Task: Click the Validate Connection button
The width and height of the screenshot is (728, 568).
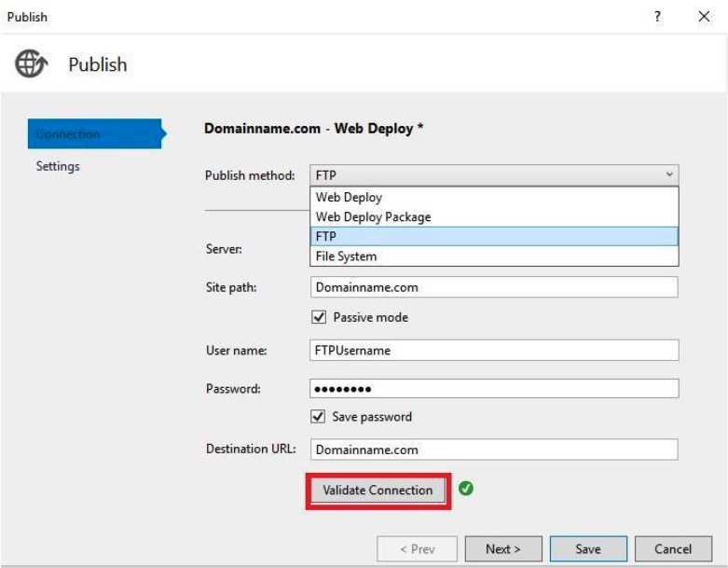Action: (x=378, y=491)
